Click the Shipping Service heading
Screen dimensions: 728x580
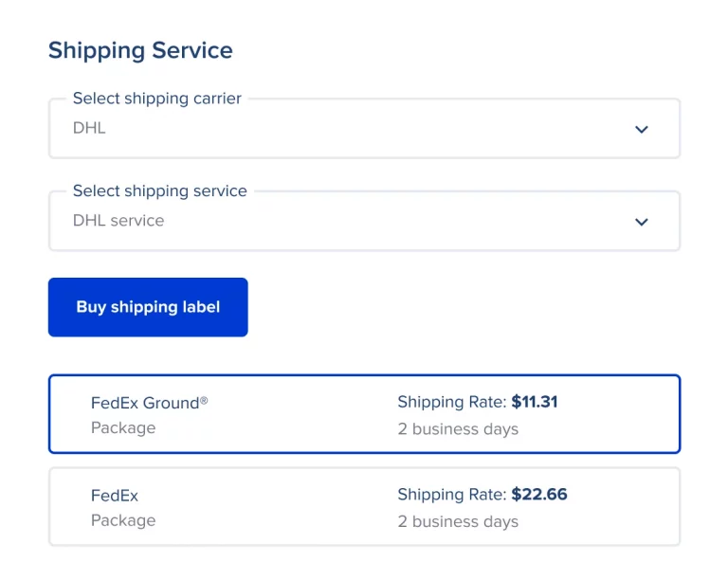point(140,50)
